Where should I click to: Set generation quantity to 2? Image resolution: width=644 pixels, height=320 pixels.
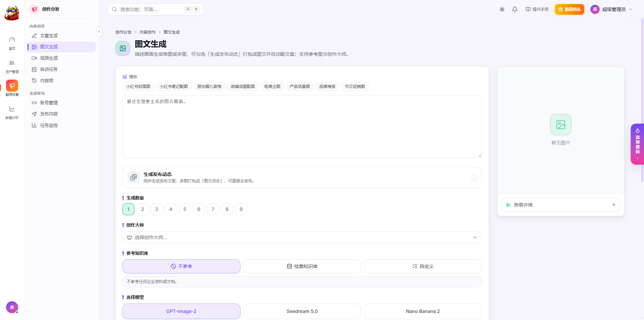pyautogui.click(x=143, y=209)
